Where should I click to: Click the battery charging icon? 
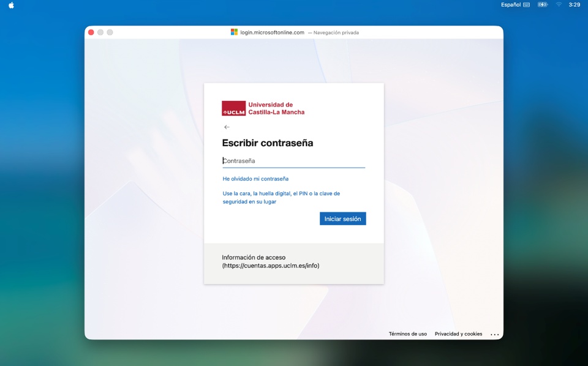(543, 5)
